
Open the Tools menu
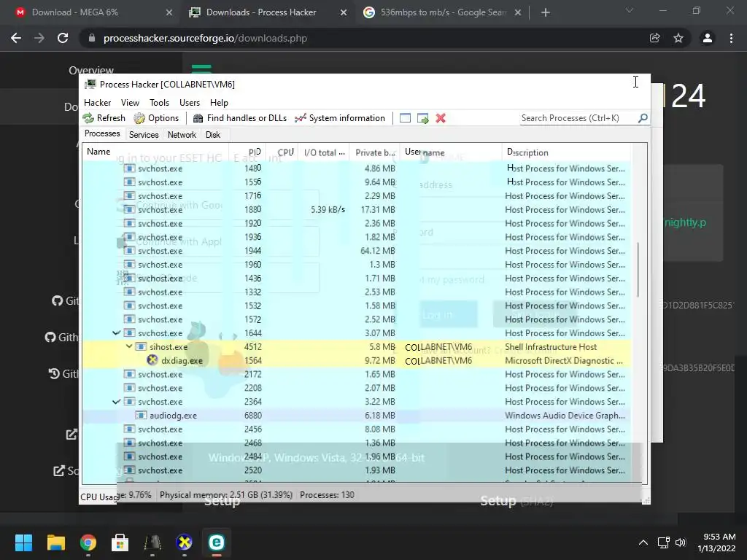159,102
